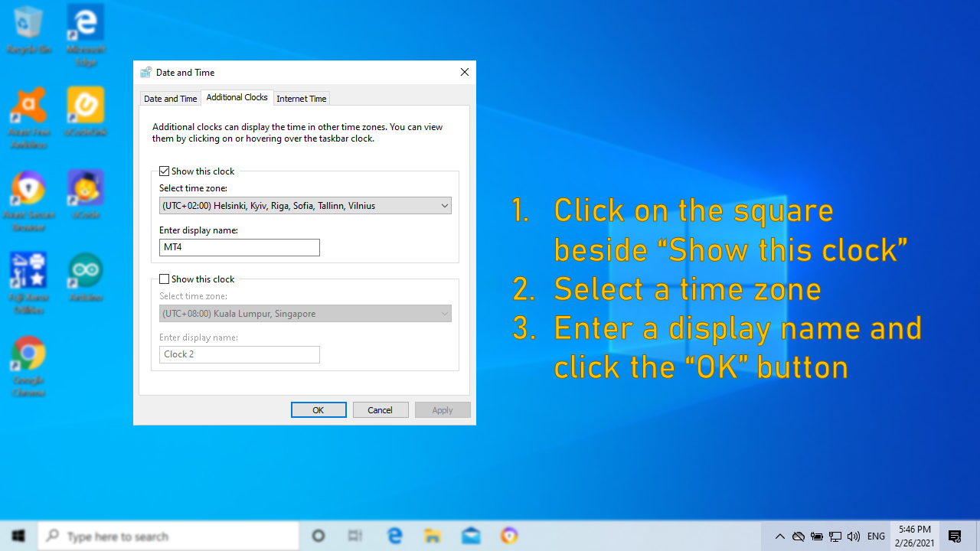
Task: Go to the Date and Time tab
Action: tap(170, 98)
